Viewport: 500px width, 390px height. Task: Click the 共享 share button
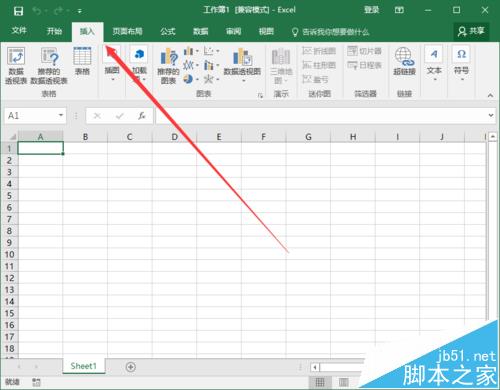(471, 31)
